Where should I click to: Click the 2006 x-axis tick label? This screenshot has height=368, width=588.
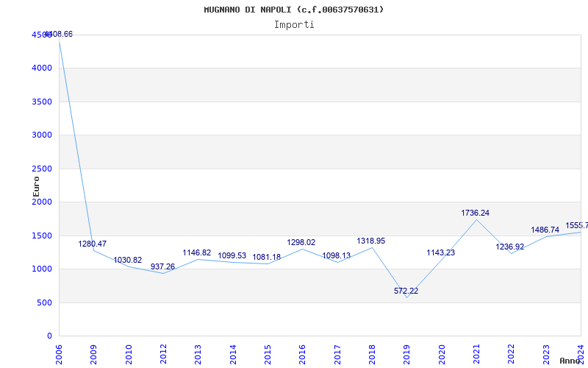click(59, 355)
